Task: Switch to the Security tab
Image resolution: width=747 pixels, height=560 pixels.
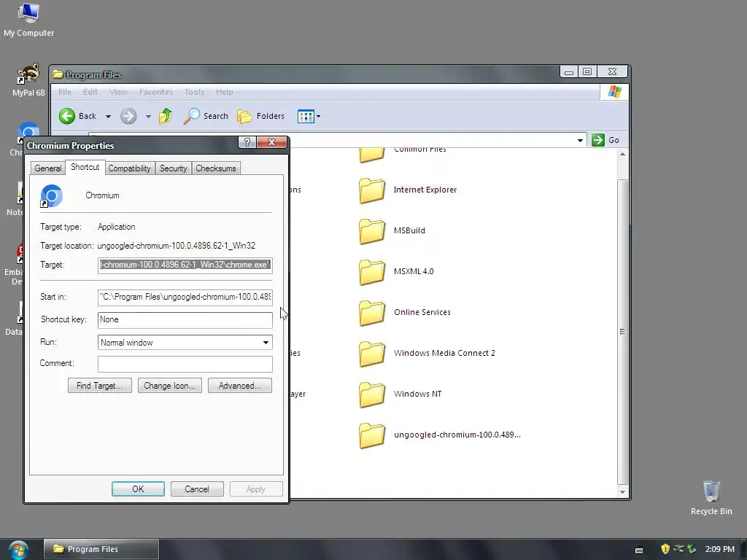Action: coord(174,168)
